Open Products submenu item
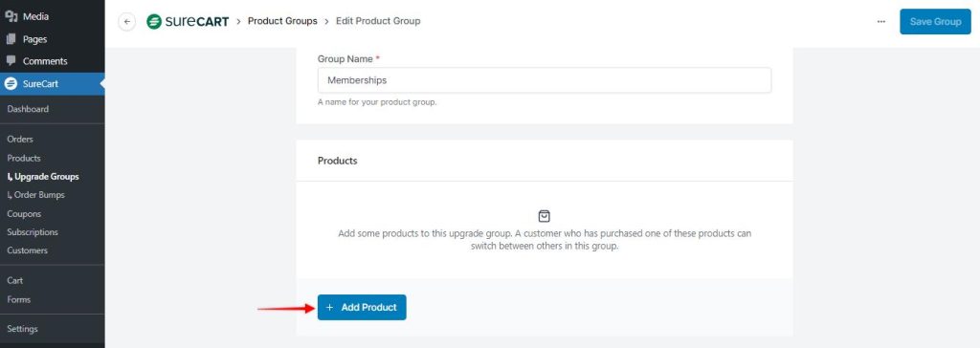The height and width of the screenshot is (348, 980). click(24, 158)
